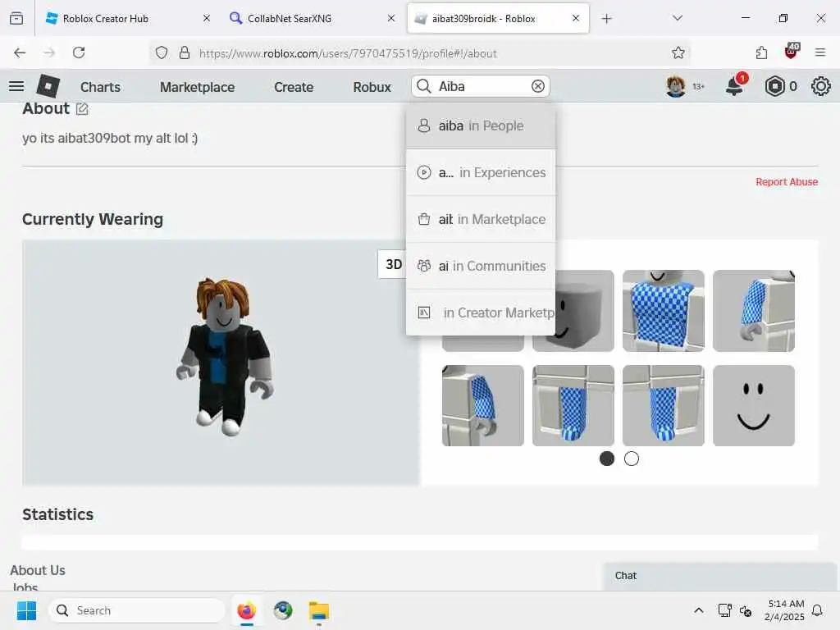This screenshot has height=630, width=840.
Task: Search in Creator Marketplace suggestion
Action: (x=481, y=313)
